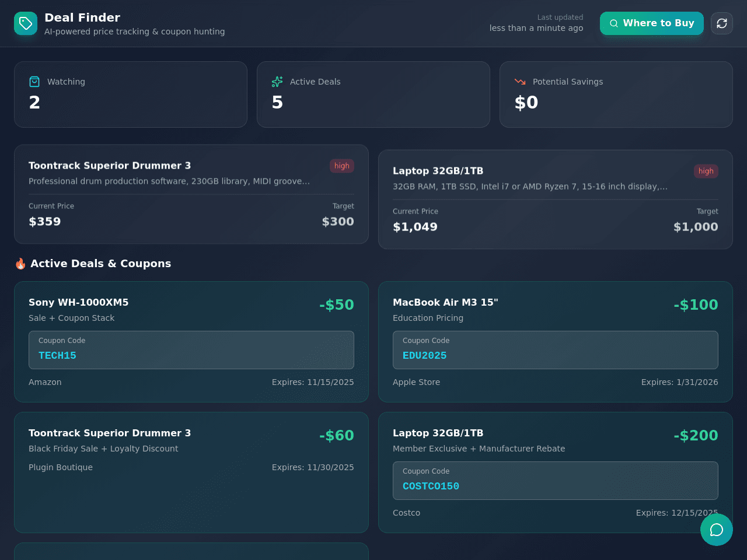Viewport: 747px width, 560px height.
Task: Click the -$50 discount amount
Action: tap(337, 304)
